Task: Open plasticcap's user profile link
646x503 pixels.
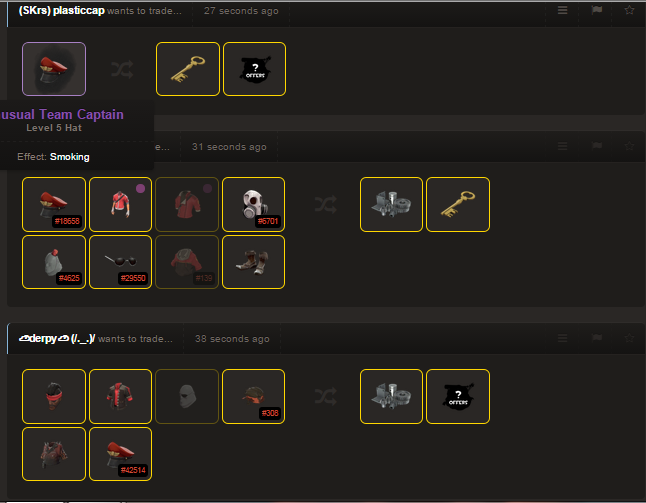Action: [61, 11]
